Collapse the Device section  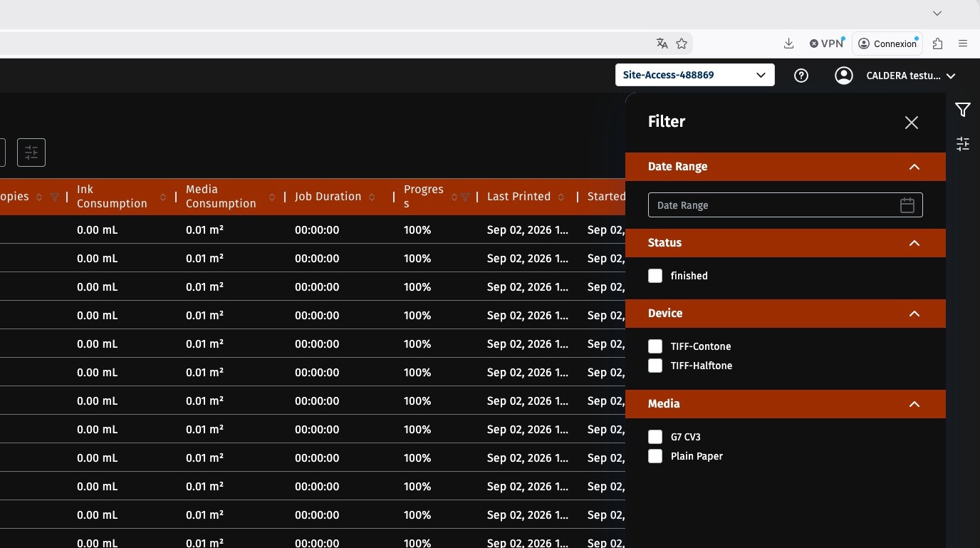click(914, 314)
